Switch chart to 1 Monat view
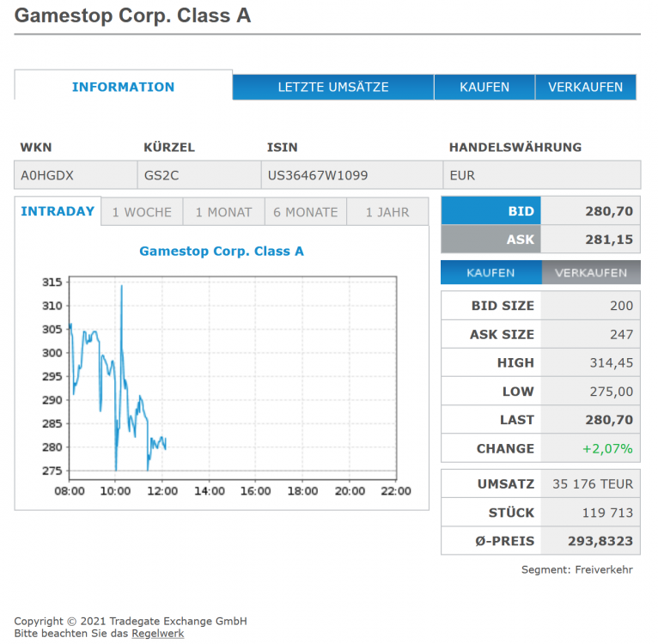Image resolution: width=658 pixels, height=644 pixels. pyautogui.click(x=223, y=212)
